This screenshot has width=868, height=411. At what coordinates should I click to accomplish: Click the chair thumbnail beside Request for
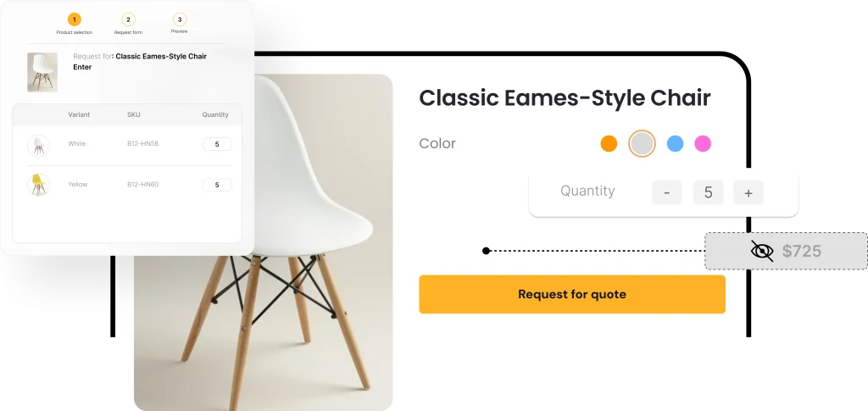point(42,72)
